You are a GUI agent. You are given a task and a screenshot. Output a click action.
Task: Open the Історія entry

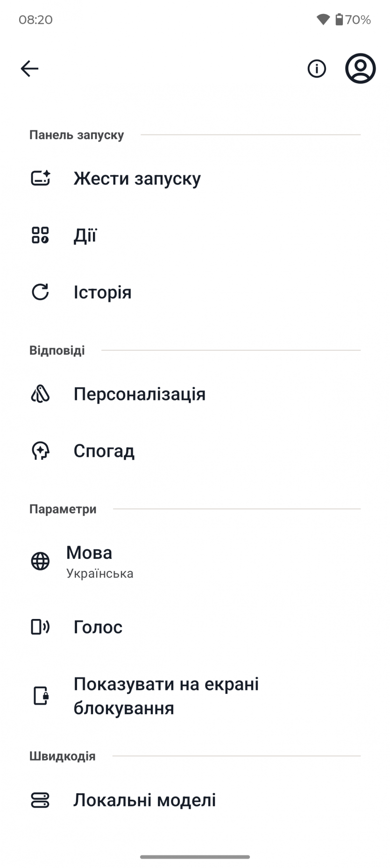[x=103, y=292]
